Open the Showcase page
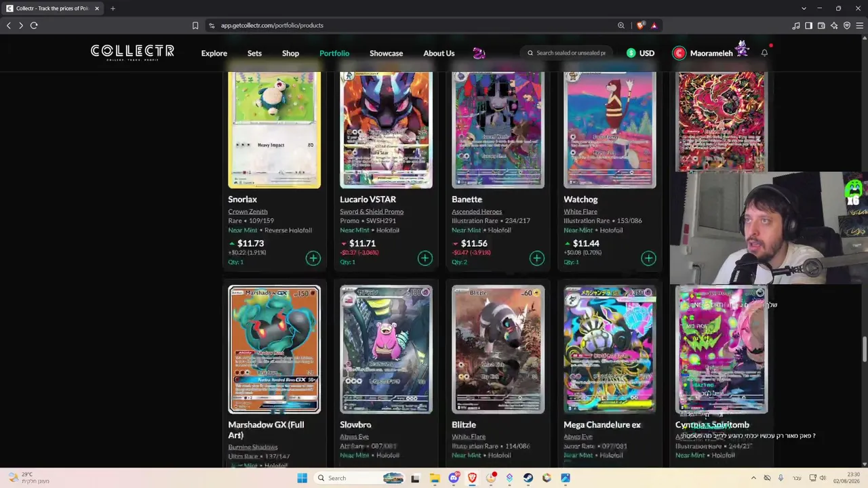 pyautogui.click(x=386, y=53)
